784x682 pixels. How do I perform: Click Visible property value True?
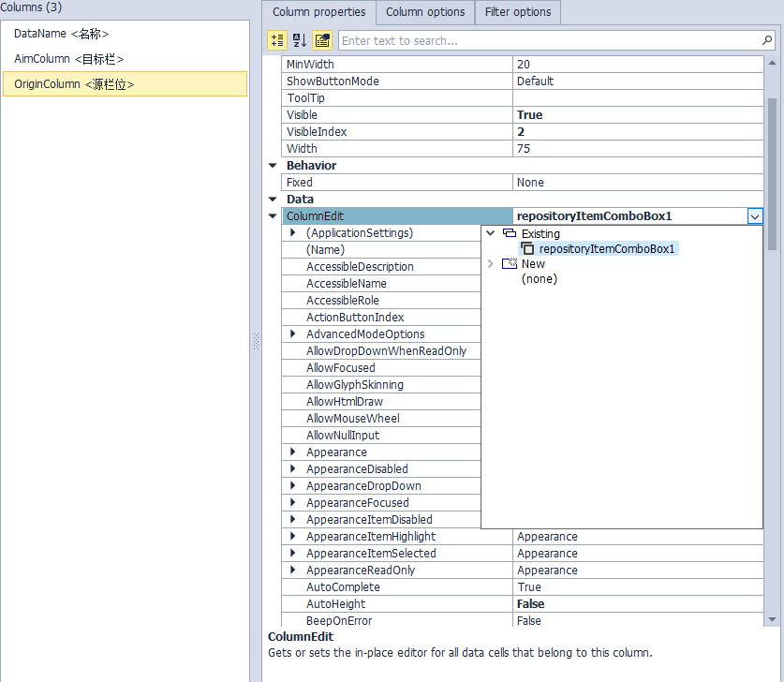point(638,115)
